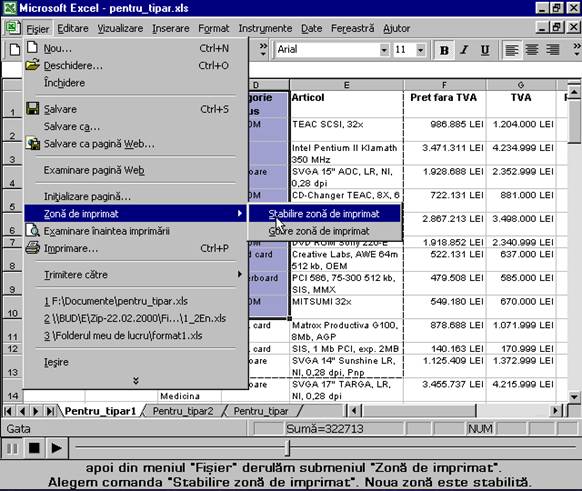Select Zonă de imprimat menu entry

click(135, 213)
